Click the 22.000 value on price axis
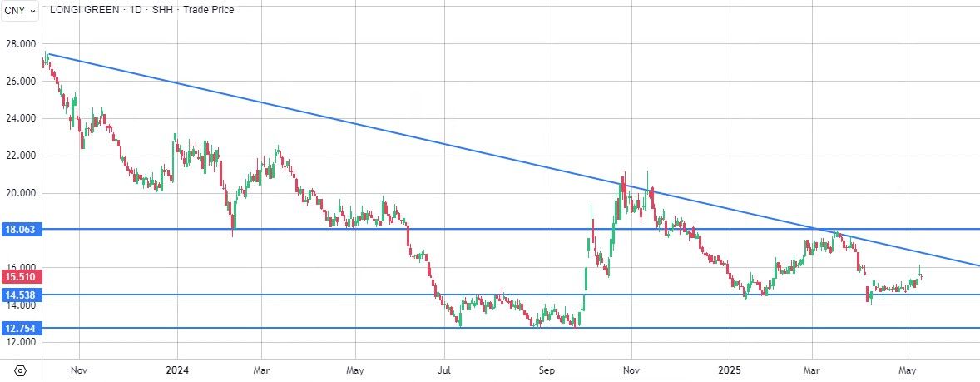This screenshot has width=980, height=382. point(21,156)
